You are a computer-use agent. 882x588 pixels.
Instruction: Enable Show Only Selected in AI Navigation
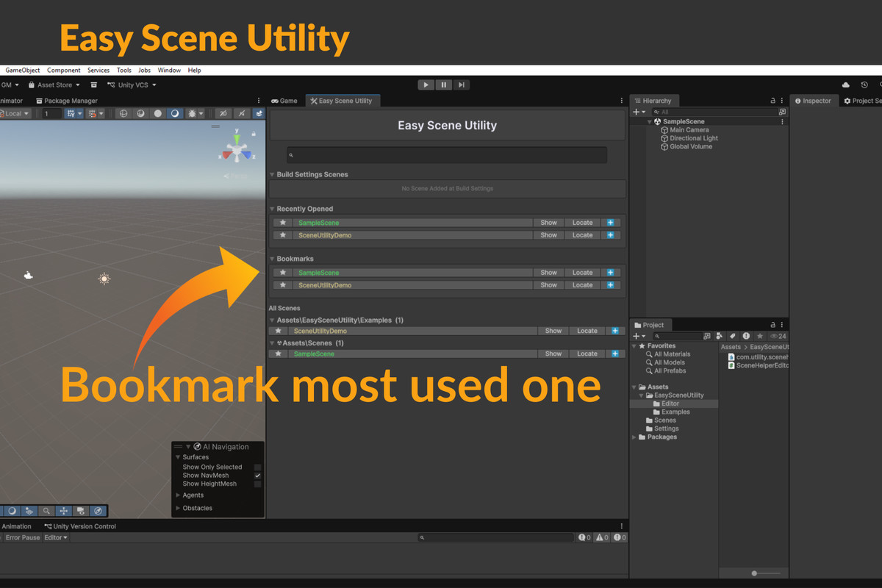257,466
